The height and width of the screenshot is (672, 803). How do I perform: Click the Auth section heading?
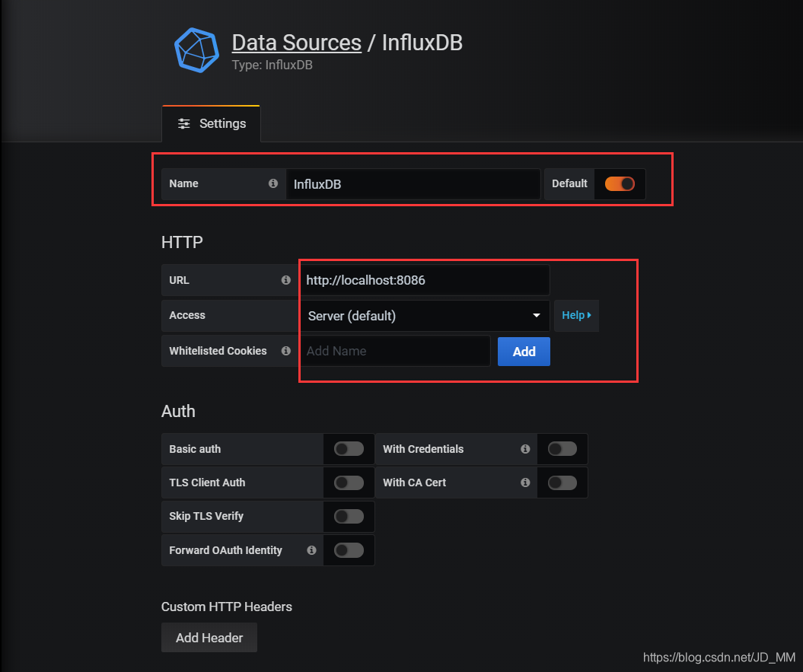tap(178, 411)
